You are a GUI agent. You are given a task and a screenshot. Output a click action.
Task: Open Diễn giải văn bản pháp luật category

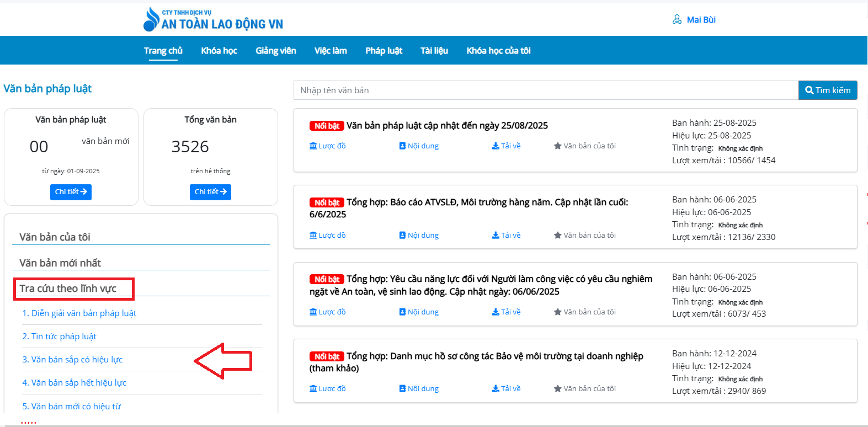pos(79,313)
